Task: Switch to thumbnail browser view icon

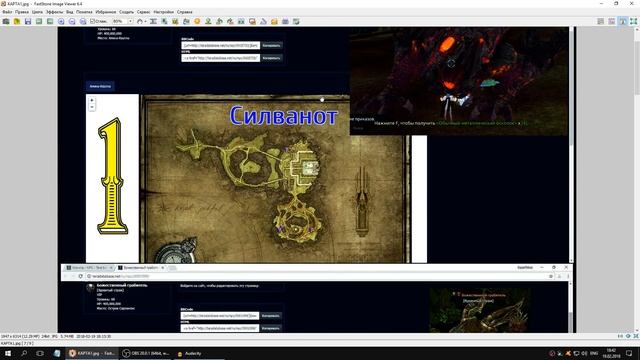Action: click(x=611, y=21)
